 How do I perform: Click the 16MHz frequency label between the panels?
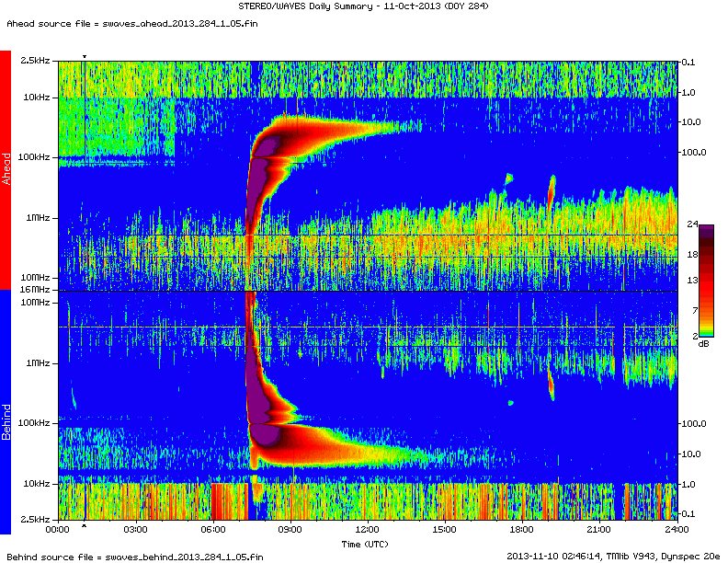tap(36, 290)
